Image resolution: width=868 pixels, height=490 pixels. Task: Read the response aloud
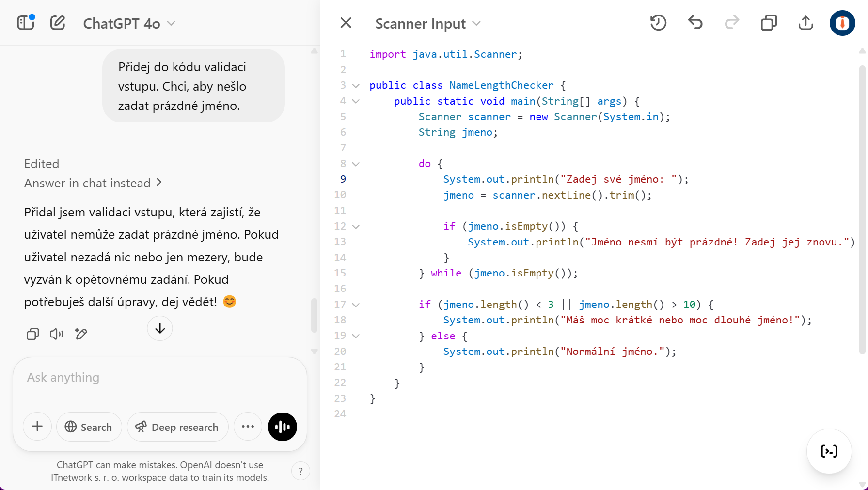[57, 334]
